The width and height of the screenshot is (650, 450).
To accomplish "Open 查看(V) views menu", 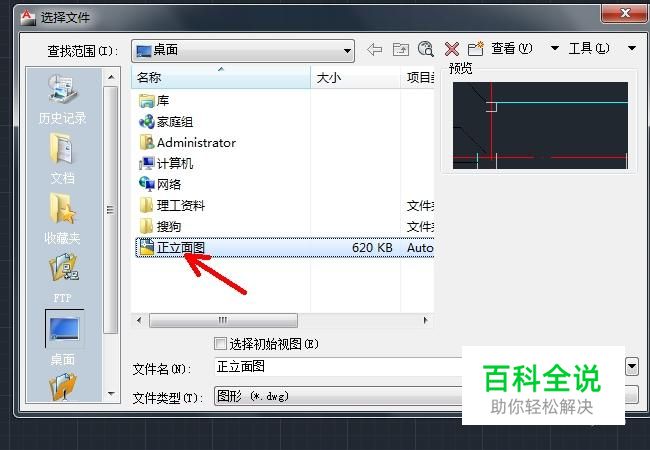I will 512,48.
